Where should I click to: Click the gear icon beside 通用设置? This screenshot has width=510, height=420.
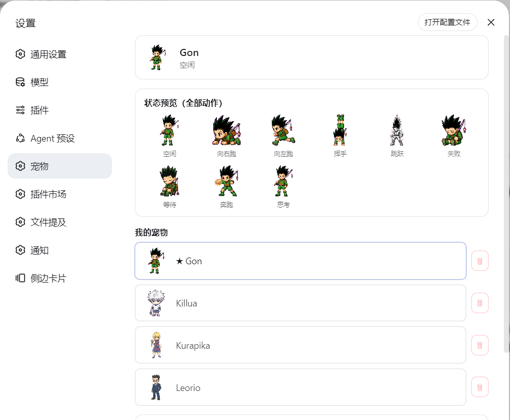tap(20, 54)
